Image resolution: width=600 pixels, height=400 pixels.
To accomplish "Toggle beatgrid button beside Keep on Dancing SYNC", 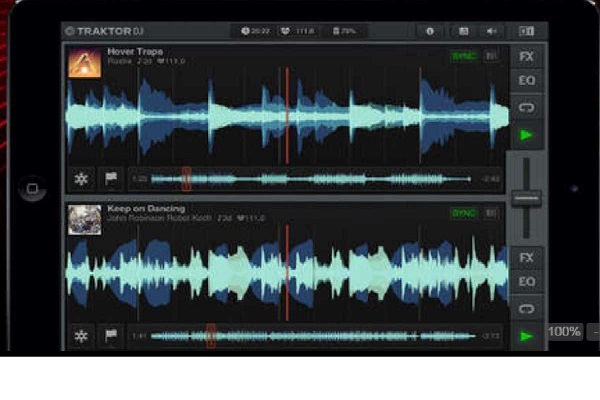I will [x=491, y=214].
